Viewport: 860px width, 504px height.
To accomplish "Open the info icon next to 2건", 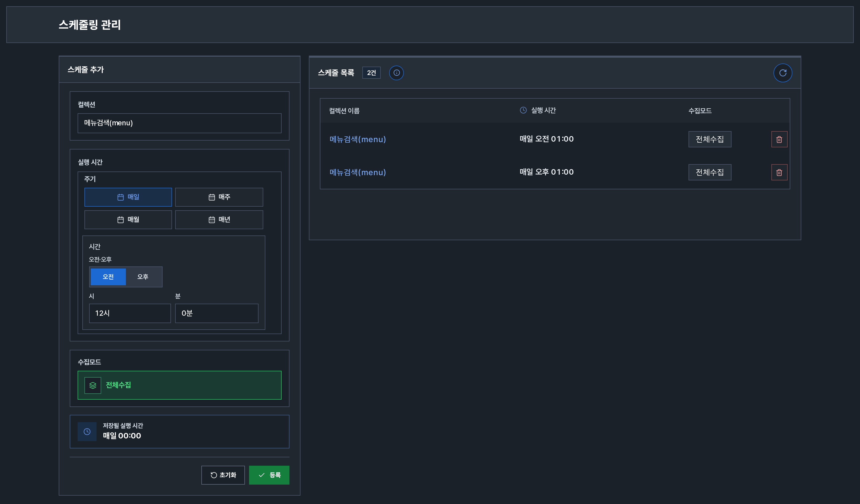I will point(396,73).
